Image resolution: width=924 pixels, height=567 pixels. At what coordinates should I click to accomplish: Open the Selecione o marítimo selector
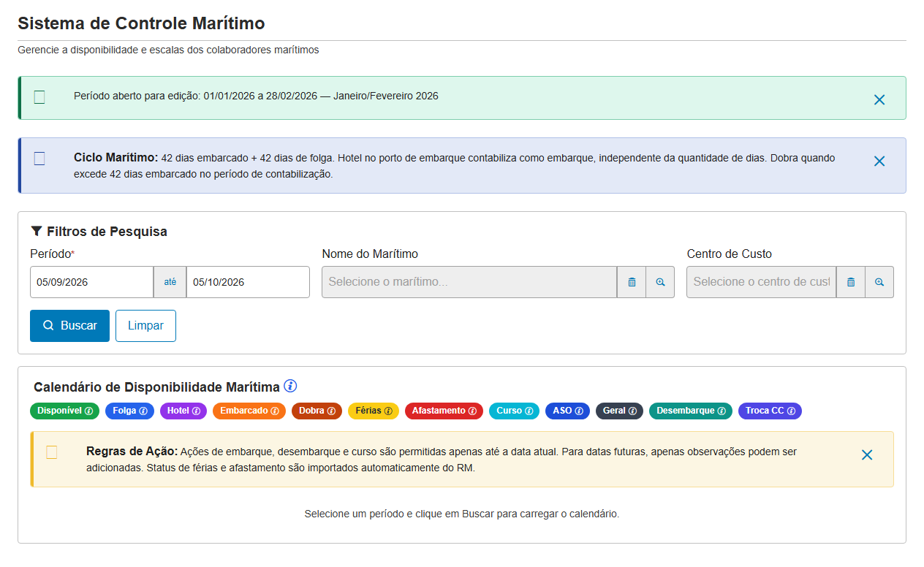click(469, 282)
